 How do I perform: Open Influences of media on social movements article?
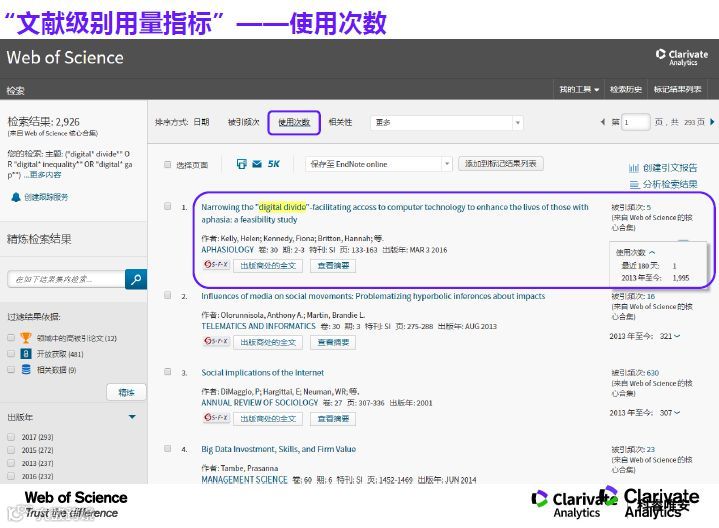pyautogui.click(x=373, y=296)
